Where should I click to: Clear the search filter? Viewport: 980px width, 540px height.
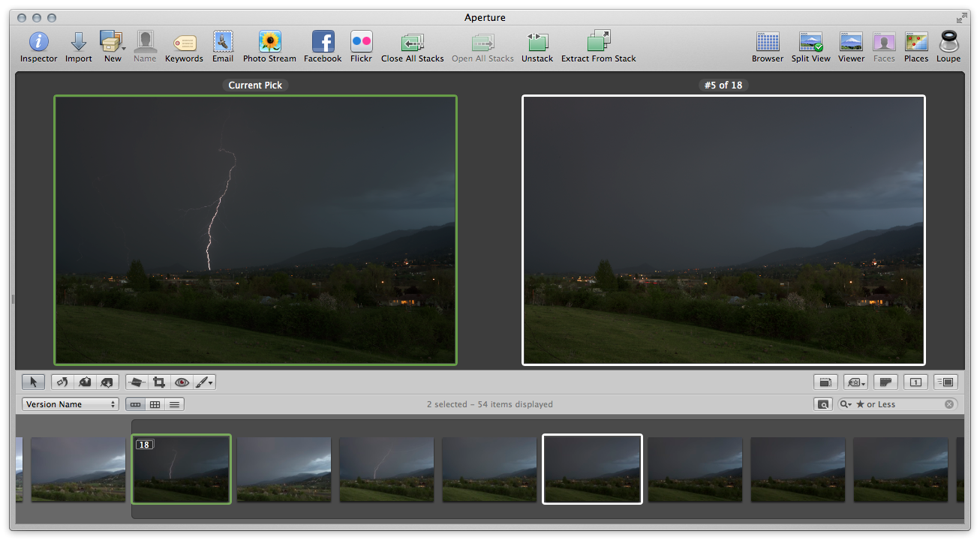(949, 404)
